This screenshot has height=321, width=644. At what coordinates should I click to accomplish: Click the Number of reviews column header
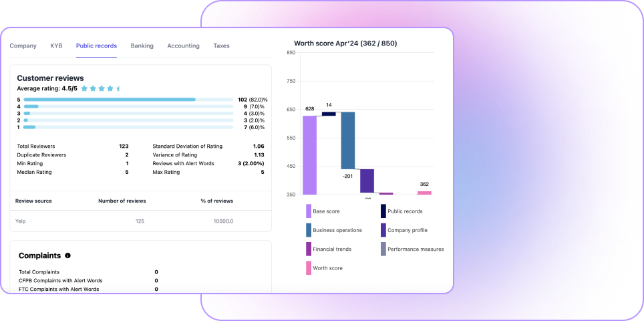click(x=122, y=201)
